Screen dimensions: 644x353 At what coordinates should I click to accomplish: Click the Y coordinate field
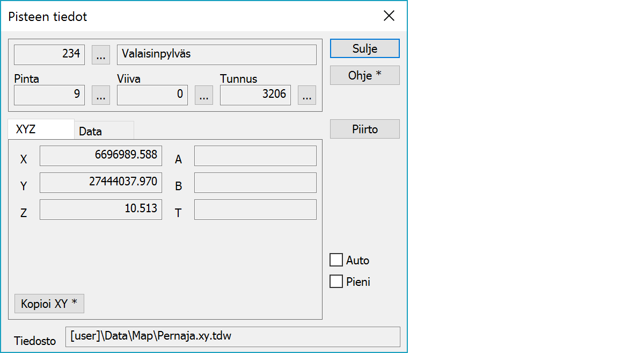tap(101, 183)
